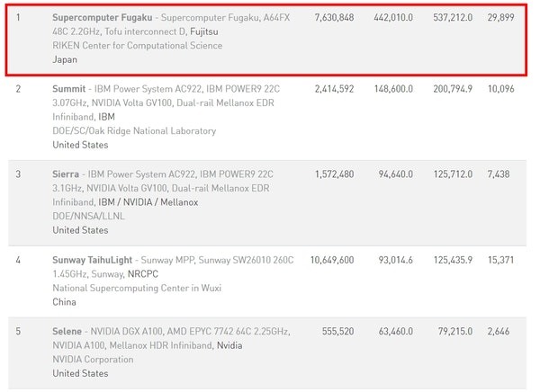Select core count 2,414,592
The width and height of the screenshot is (540, 392).
pos(334,89)
